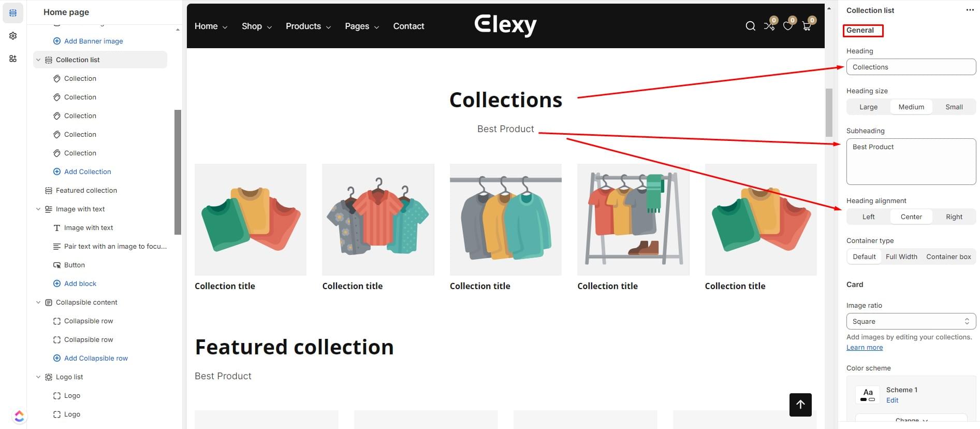Click the Heading input containing Collections
Viewport: 980px width, 429px height.
[x=911, y=67]
